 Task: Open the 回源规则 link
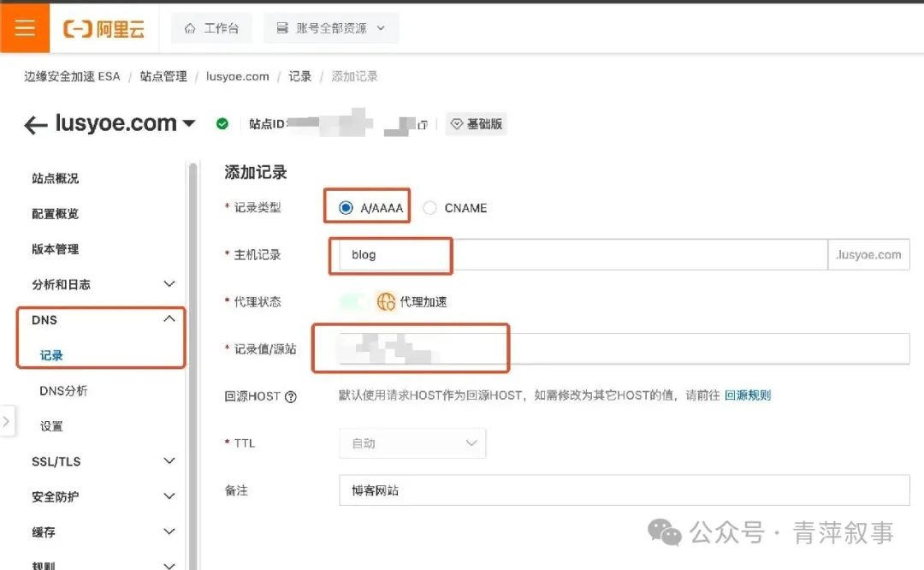coord(748,395)
